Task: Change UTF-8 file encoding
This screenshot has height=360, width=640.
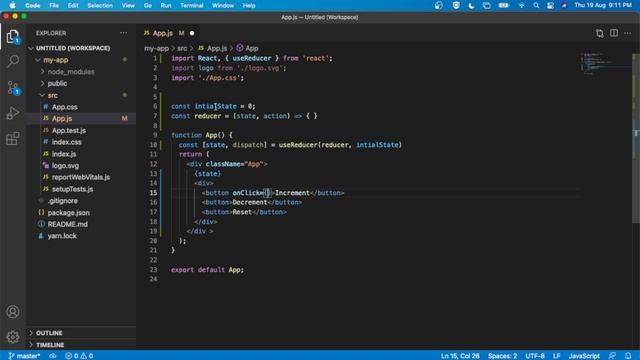Action: click(535, 356)
